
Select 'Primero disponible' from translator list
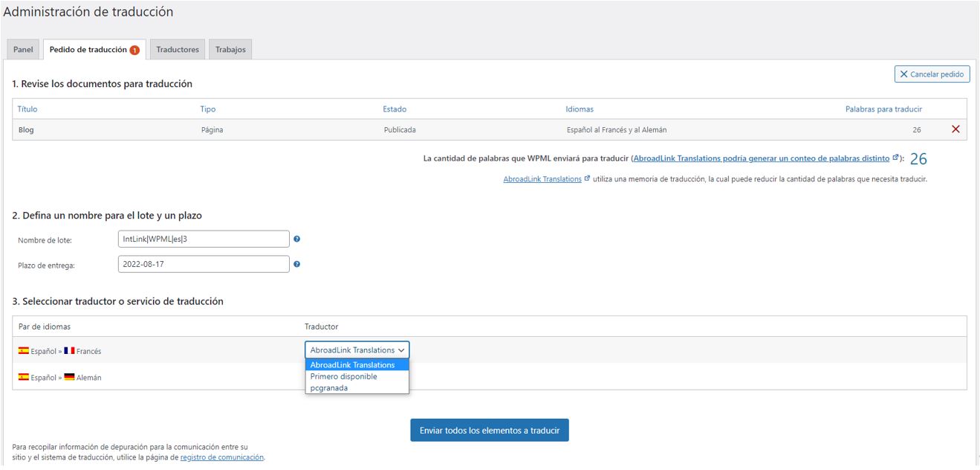click(x=343, y=376)
